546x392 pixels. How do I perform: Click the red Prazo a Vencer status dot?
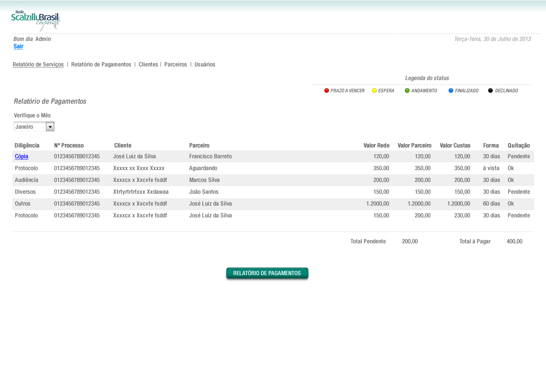326,90
